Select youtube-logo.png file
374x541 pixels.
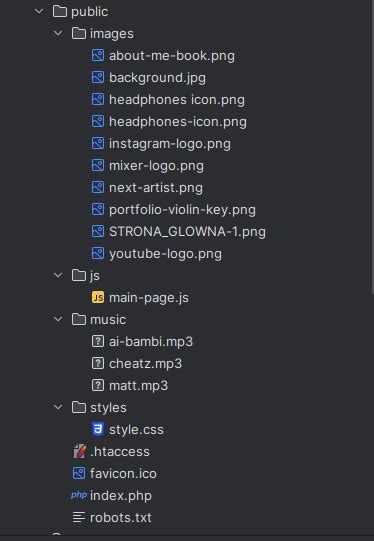tap(165, 254)
